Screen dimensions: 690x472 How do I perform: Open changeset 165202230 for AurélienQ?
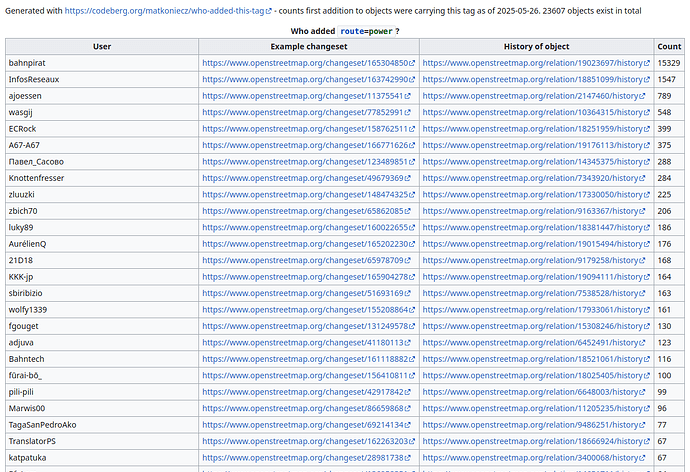tap(308, 244)
